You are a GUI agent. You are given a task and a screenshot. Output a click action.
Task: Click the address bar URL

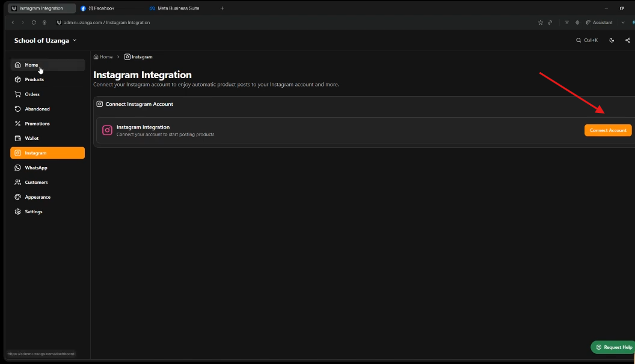coord(106,23)
